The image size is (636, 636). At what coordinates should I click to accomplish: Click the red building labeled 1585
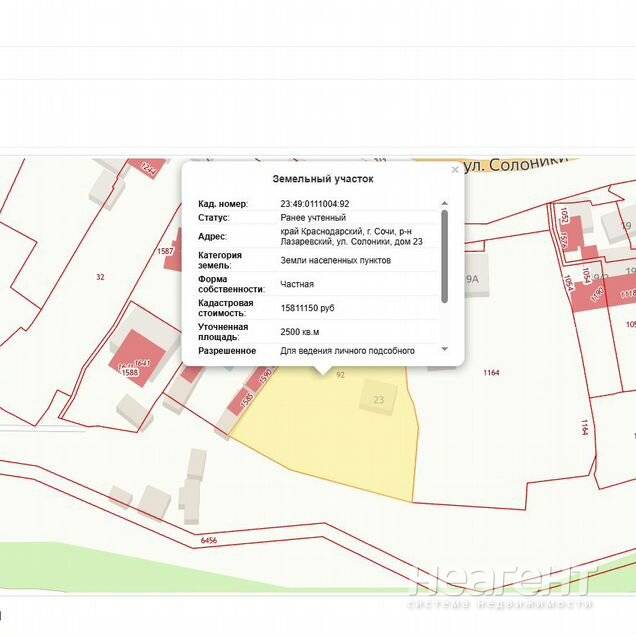pyautogui.click(x=243, y=400)
